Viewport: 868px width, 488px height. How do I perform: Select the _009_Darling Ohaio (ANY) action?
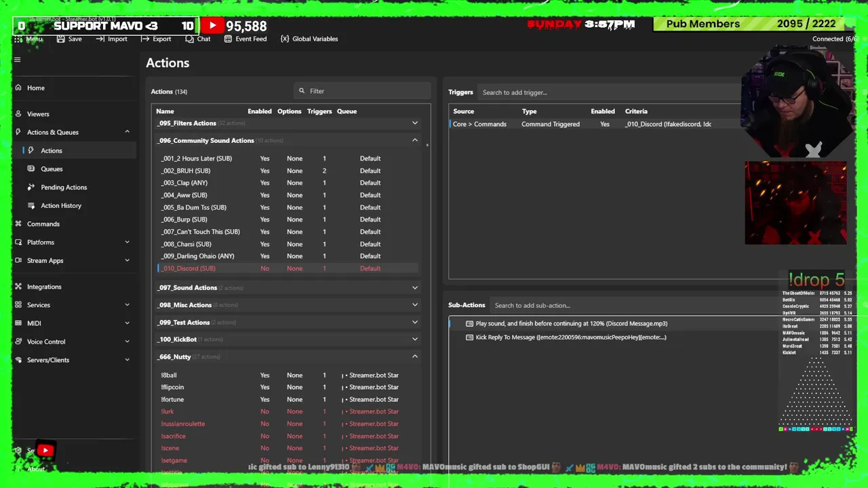(288, 256)
